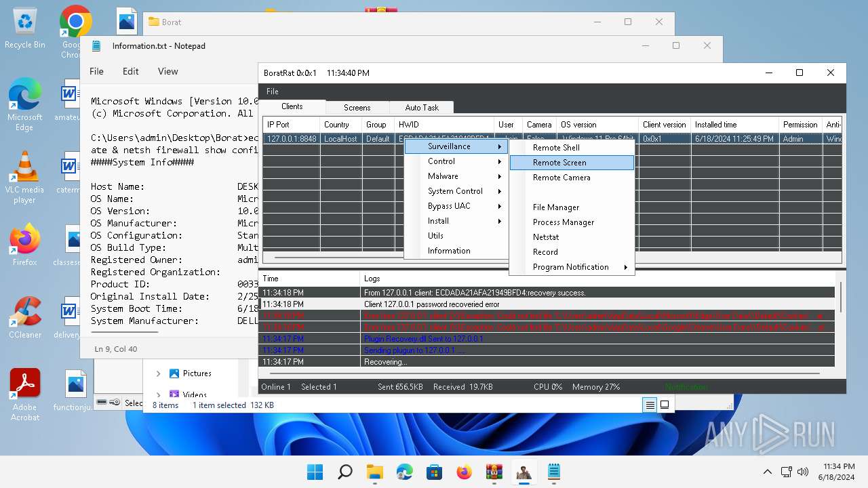Open Firefox from taskbar

464,472
